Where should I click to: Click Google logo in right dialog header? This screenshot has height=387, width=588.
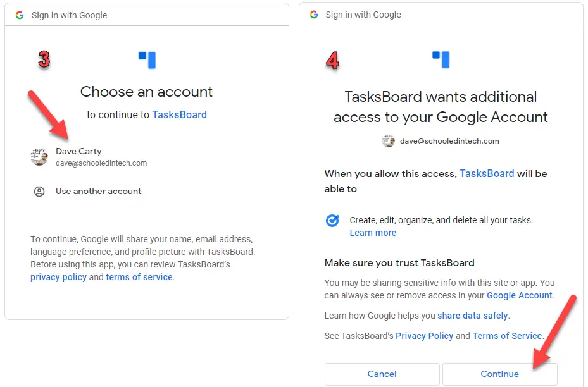click(x=314, y=15)
